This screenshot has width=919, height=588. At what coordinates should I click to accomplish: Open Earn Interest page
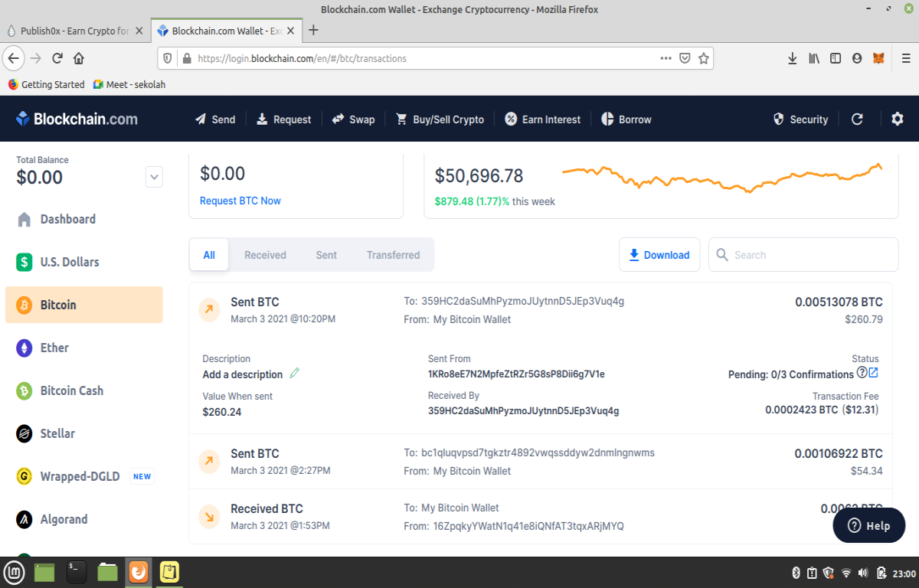point(542,119)
